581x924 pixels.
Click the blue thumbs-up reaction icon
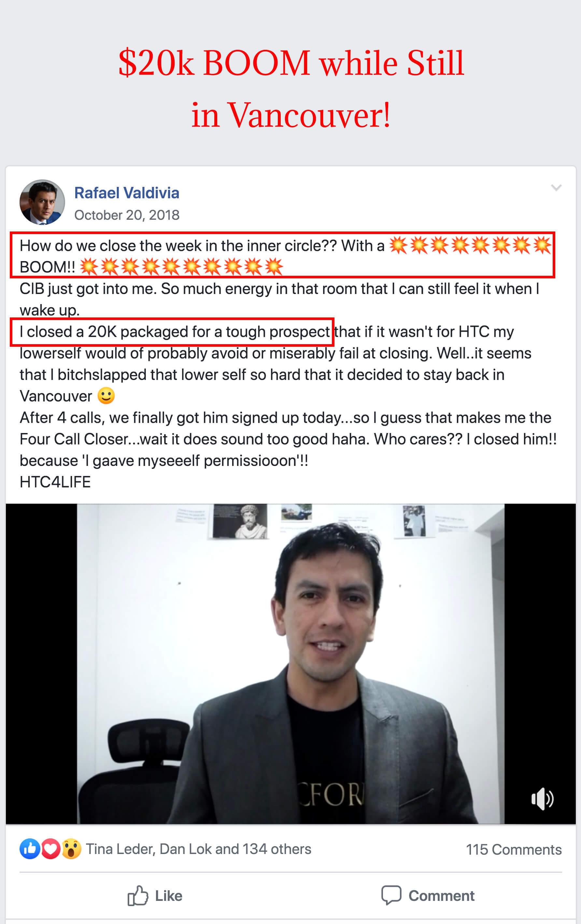[x=30, y=849]
